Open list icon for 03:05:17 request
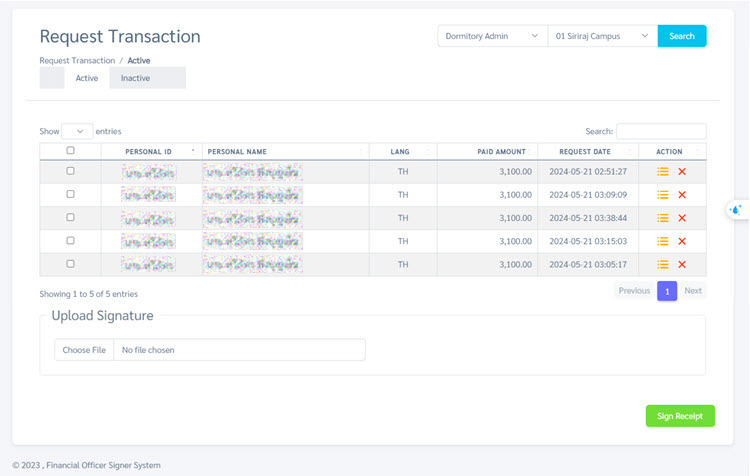Viewport: 750px width, 476px height. click(662, 264)
